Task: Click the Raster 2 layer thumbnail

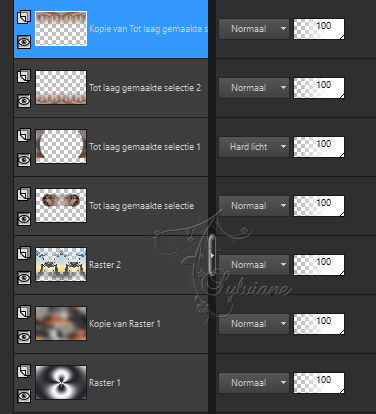Action: coord(61,265)
